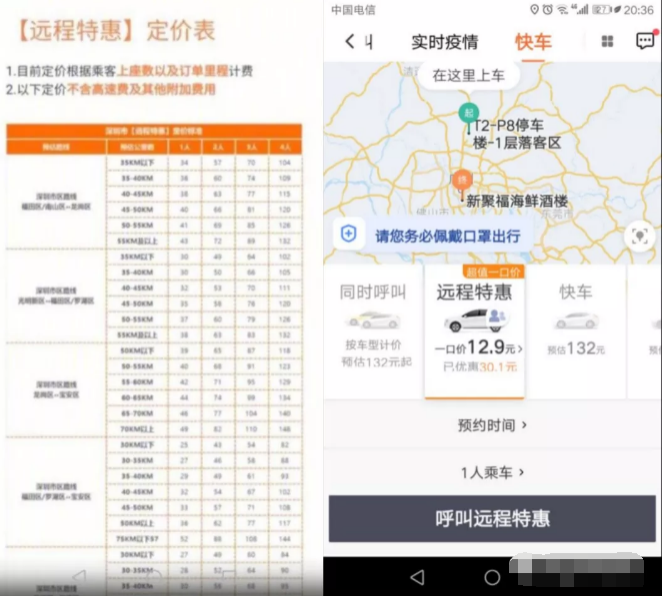Tap the 新聚福海鲜酒楼 destination label
The width and height of the screenshot is (662, 596).
pyautogui.click(x=517, y=201)
